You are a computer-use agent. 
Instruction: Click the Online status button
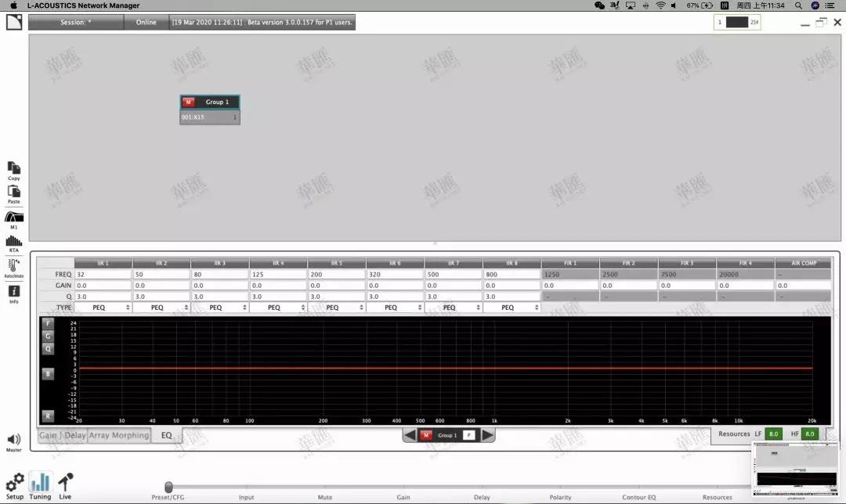click(x=146, y=22)
